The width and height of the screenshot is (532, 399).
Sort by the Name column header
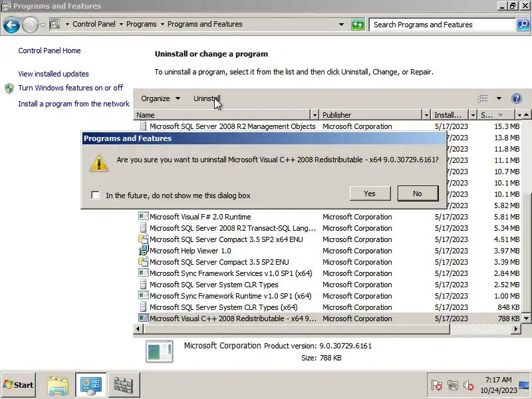tap(222, 115)
